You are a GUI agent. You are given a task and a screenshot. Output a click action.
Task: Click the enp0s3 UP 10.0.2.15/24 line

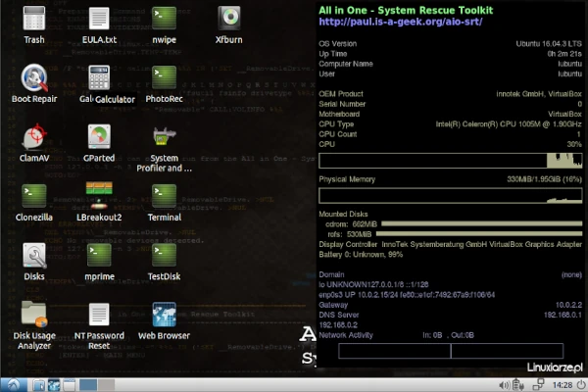407,295
